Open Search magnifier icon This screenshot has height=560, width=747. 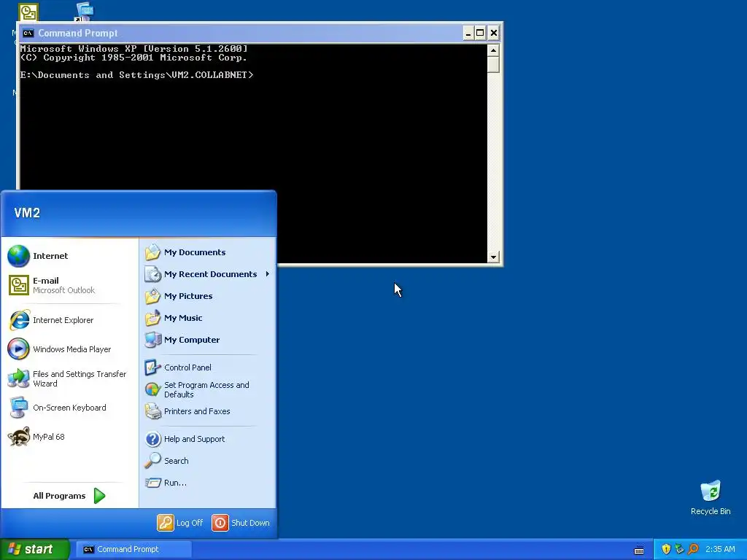pyautogui.click(x=153, y=461)
